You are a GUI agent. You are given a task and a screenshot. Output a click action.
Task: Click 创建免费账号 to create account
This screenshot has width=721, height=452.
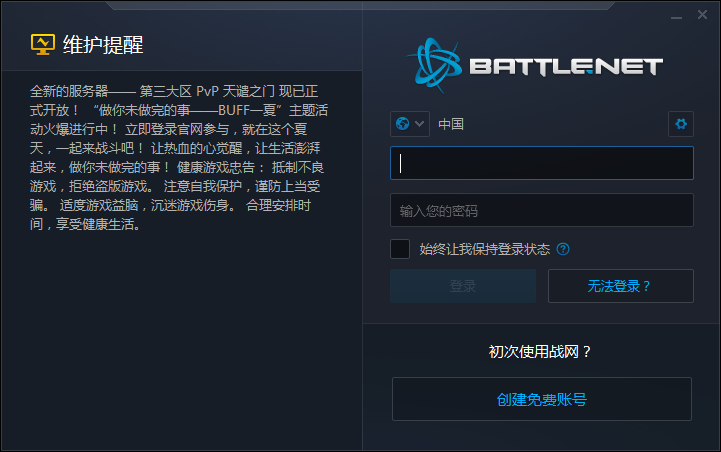point(541,399)
